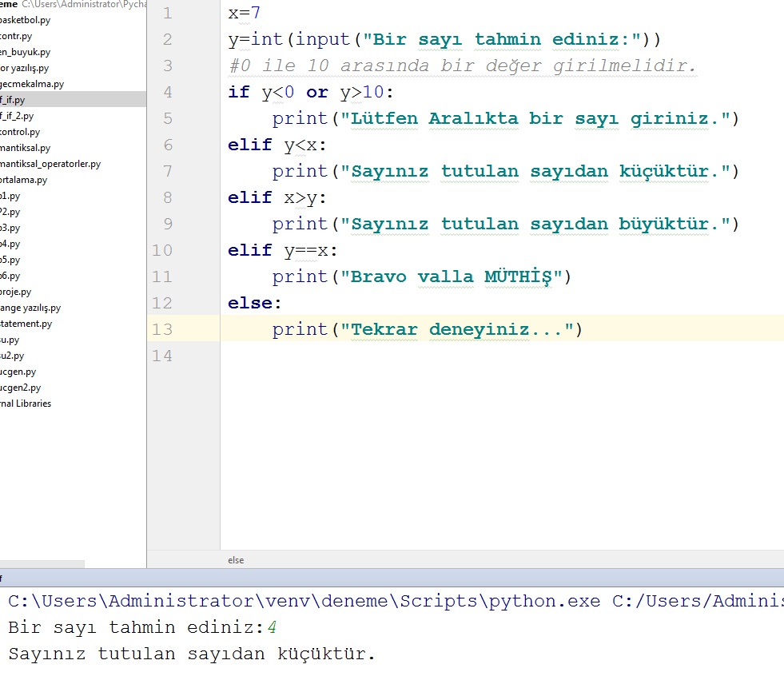Click project panel horizontal scrollbar
Screen dimensions: 784x680
(x=42, y=564)
